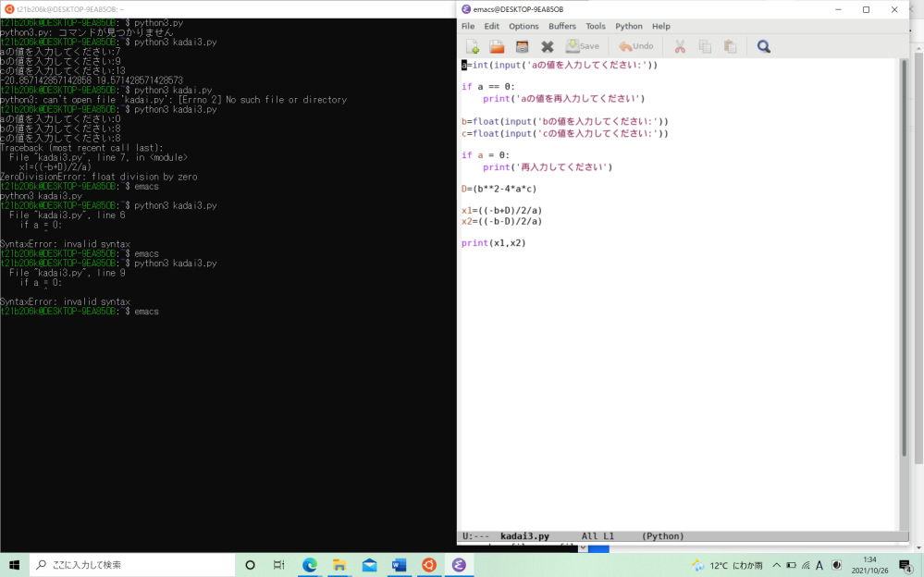
Task: Click the (Python) mode indicator in mode line
Action: (663, 536)
